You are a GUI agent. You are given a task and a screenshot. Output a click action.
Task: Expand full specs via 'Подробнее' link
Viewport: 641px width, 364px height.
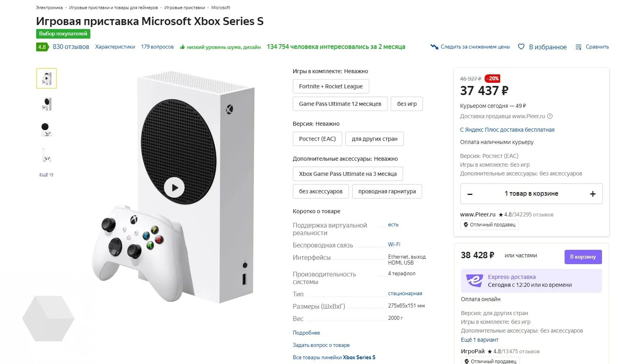pyautogui.click(x=306, y=333)
